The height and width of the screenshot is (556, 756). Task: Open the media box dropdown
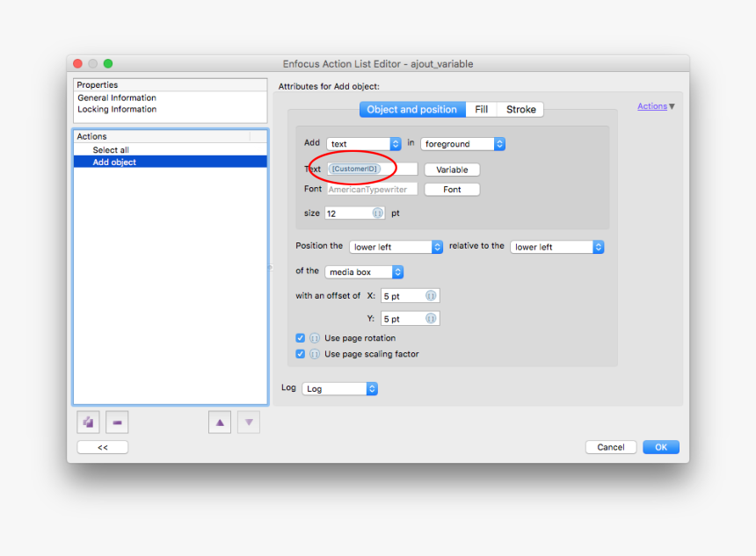[x=364, y=272]
